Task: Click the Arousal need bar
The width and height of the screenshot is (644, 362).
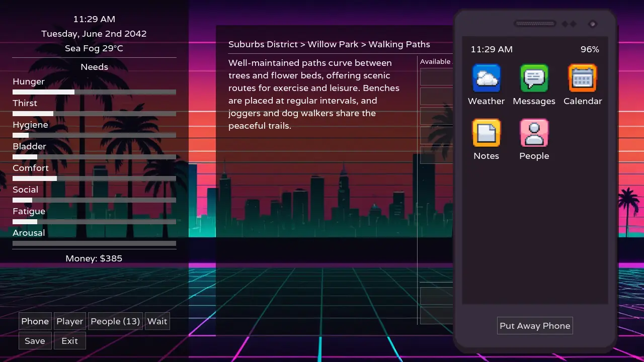Action: (94, 243)
